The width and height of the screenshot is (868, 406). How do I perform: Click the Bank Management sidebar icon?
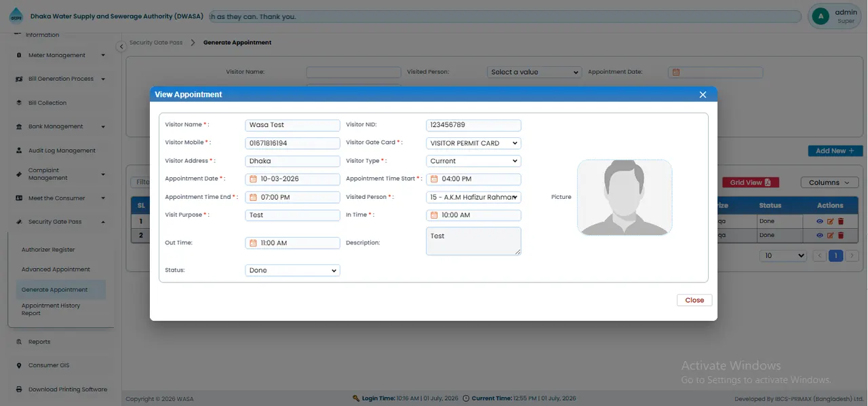click(20, 127)
